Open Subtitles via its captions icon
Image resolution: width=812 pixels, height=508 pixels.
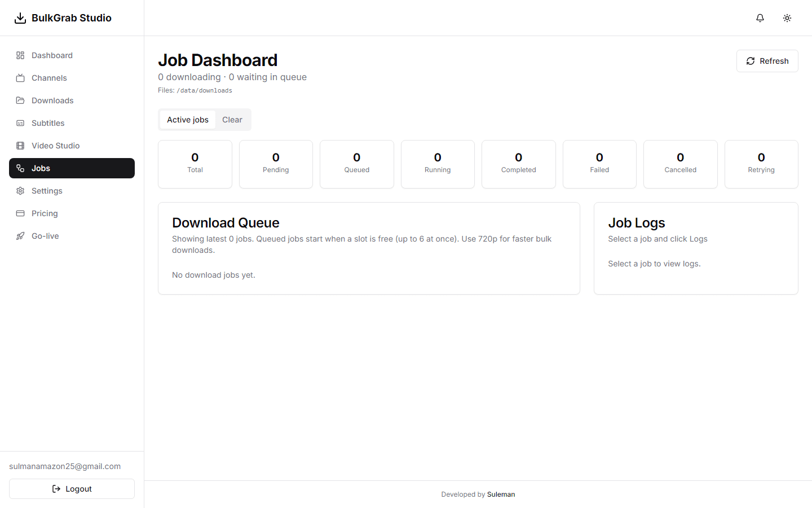click(20, 123)
